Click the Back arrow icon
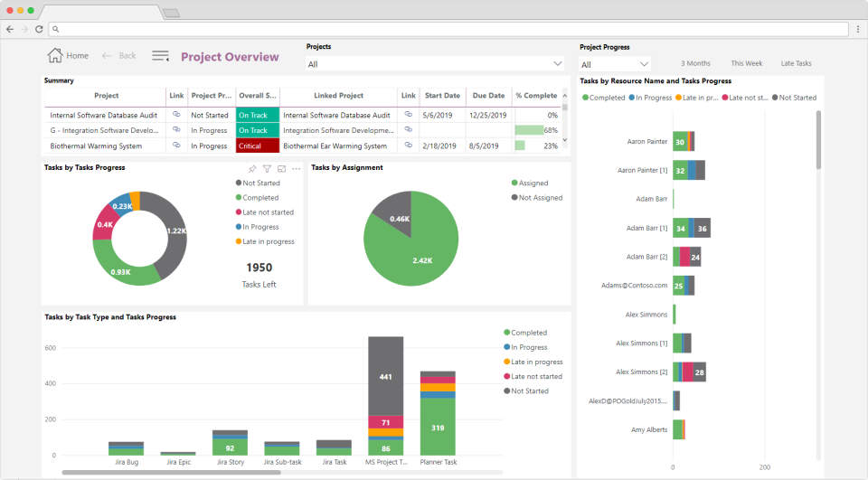 click(x=108, y=56)
